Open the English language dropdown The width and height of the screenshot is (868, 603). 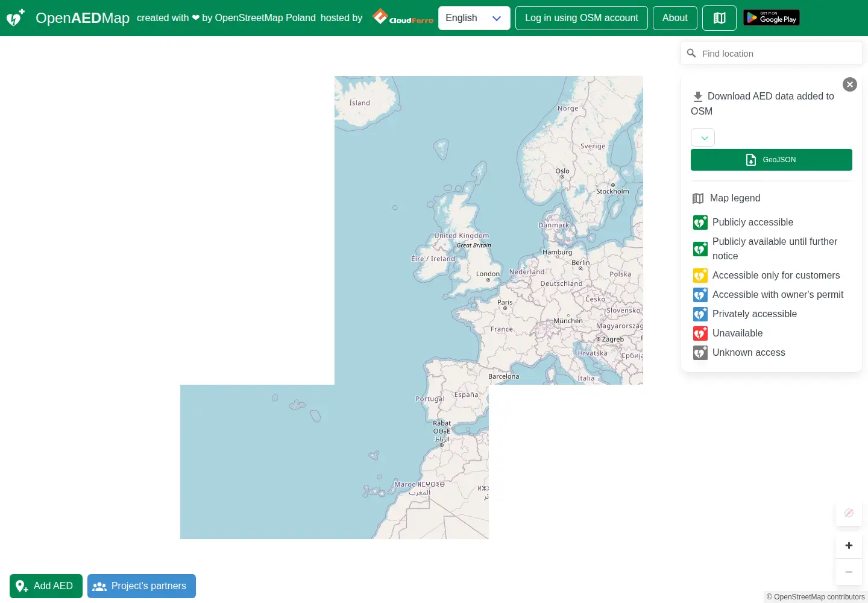(474, 18)
